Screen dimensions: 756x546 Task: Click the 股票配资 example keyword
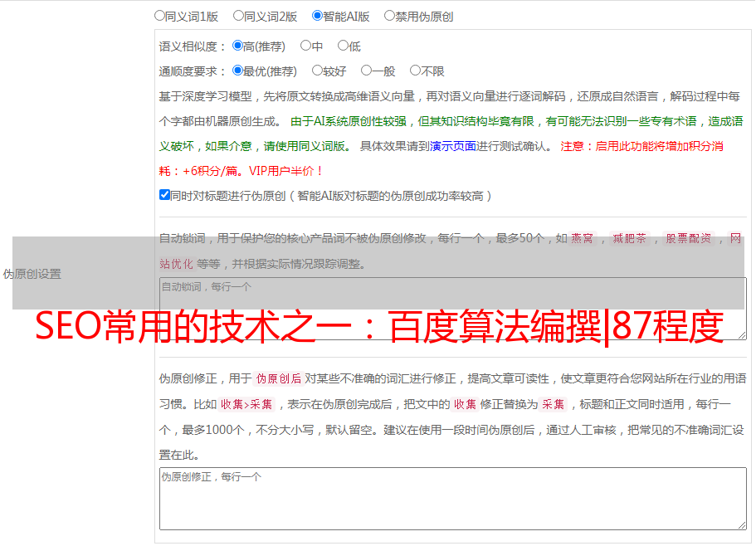click(x=689, y=238)
